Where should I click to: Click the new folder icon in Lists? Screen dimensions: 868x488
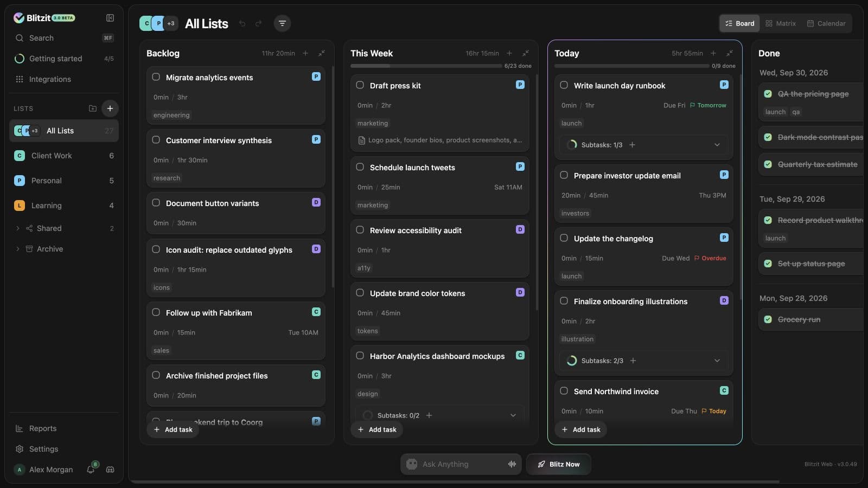tap(93, 108)
